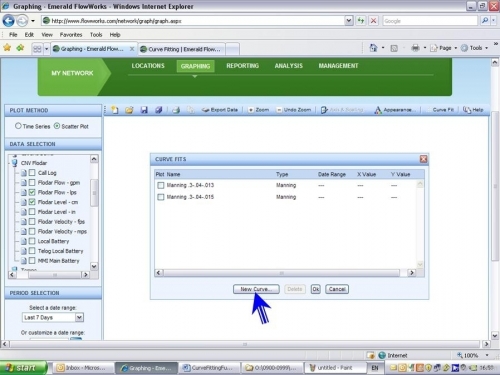
Task: Open the Page menu dropdown
Action: pyautogui.click(x=456, y=48)
